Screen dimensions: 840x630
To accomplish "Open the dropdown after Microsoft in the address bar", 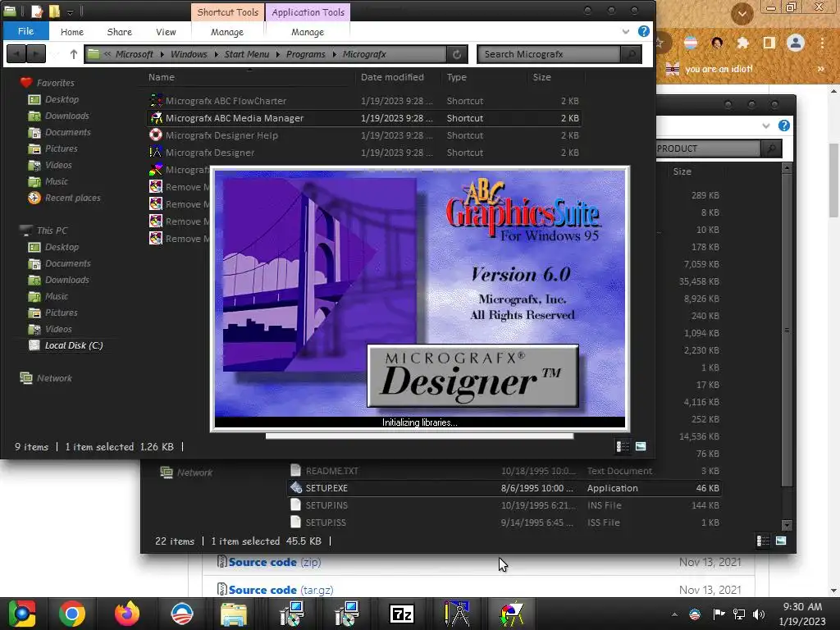I will pos(162,54).
